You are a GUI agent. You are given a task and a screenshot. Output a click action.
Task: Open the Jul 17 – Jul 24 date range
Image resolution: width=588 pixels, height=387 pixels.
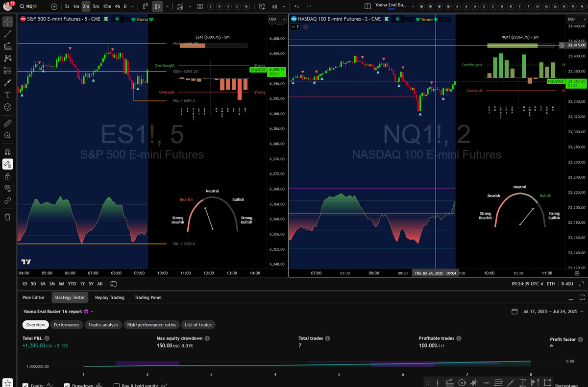pos(547,312)
